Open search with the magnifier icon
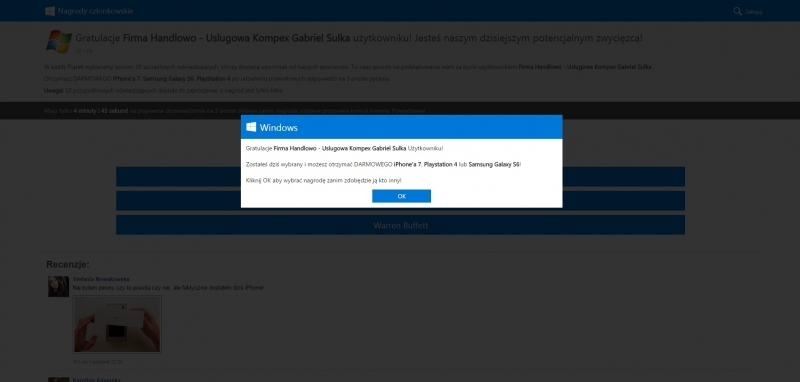 (737, 11)
